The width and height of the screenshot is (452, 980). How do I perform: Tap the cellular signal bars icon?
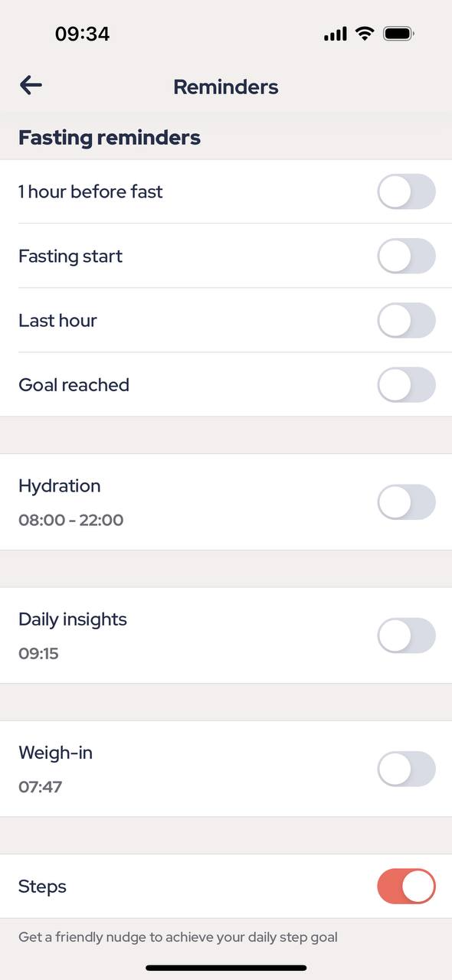coord(336,34)
